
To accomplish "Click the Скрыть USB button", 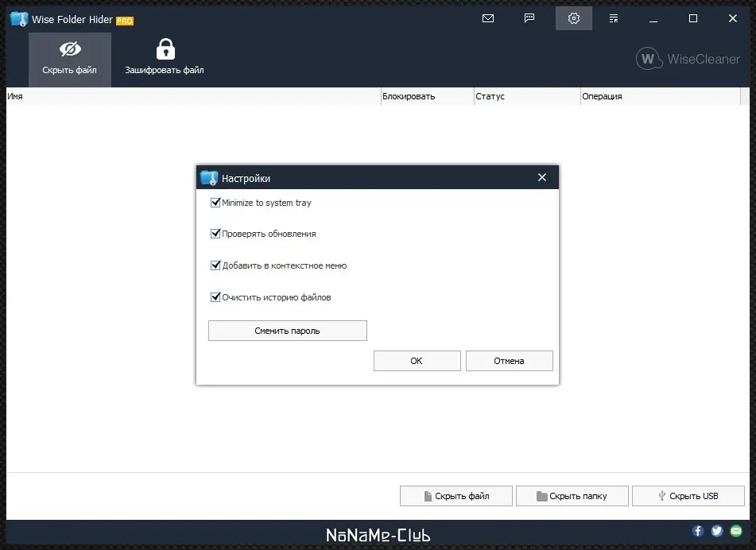I will 688,496.
